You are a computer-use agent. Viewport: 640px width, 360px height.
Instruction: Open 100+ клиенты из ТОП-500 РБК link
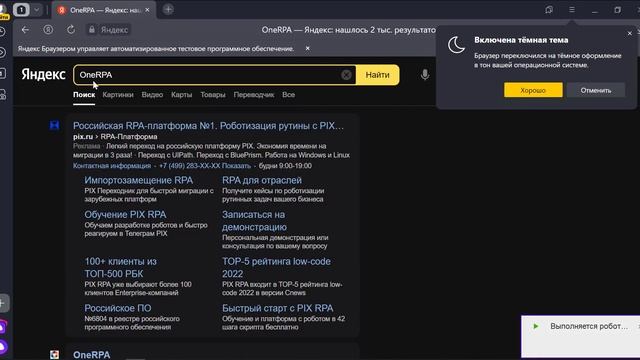(x=120, y=267)
